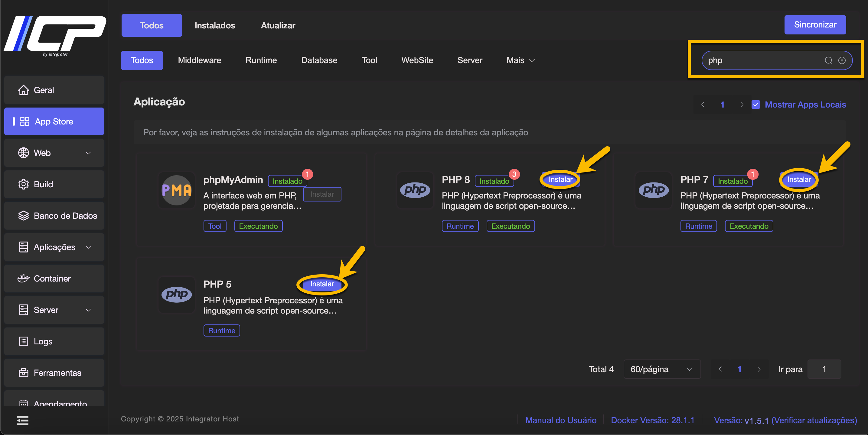Click the search magnifier icon
The image size is (868, 435).
pyautogui.click(x=828, y=60)
